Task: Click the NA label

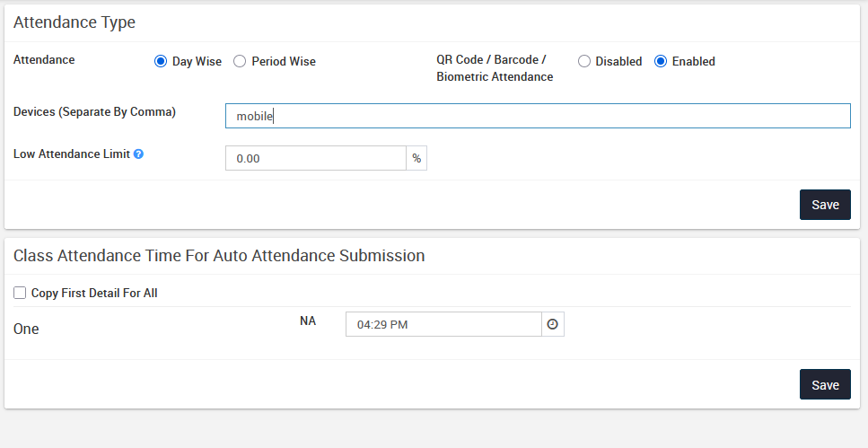Action: tap(307, 321)
